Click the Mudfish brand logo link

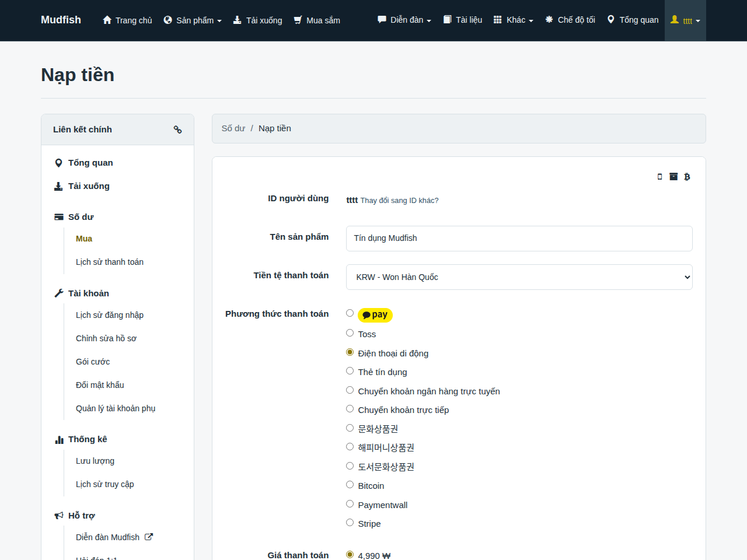(61, 20)
